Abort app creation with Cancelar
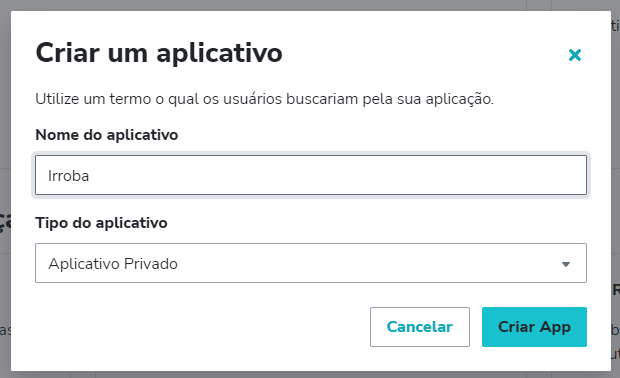 coord(420,327)
